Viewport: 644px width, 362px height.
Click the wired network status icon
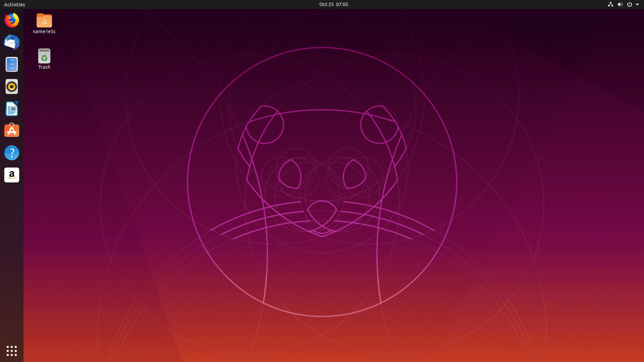610,4
